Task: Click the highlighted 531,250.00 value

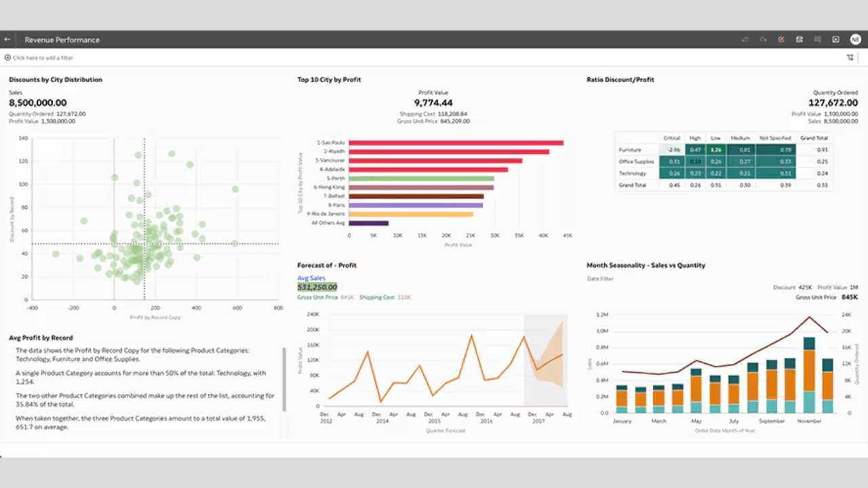Action: pos(317,287)
